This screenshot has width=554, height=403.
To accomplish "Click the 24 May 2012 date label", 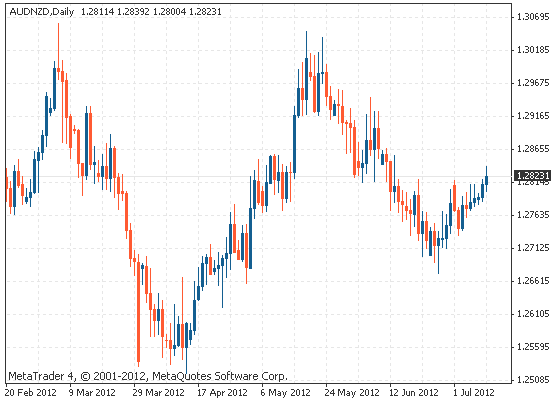I will (x=352, y=393).
